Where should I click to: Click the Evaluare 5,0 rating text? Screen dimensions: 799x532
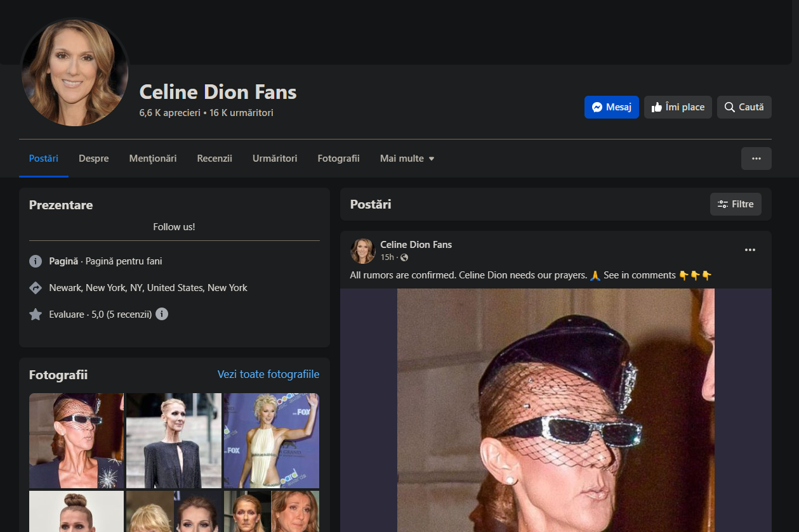100,315
